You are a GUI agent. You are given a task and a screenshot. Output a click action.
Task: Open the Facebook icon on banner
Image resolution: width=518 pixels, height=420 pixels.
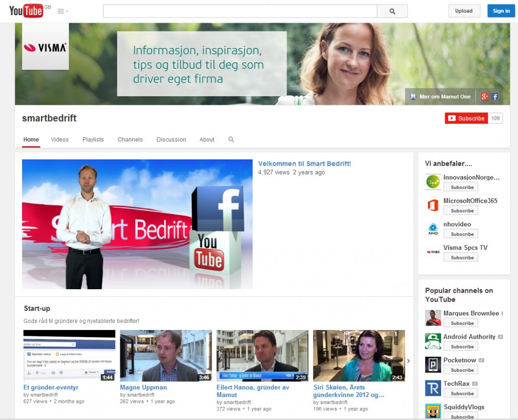(x=494, y=97)
